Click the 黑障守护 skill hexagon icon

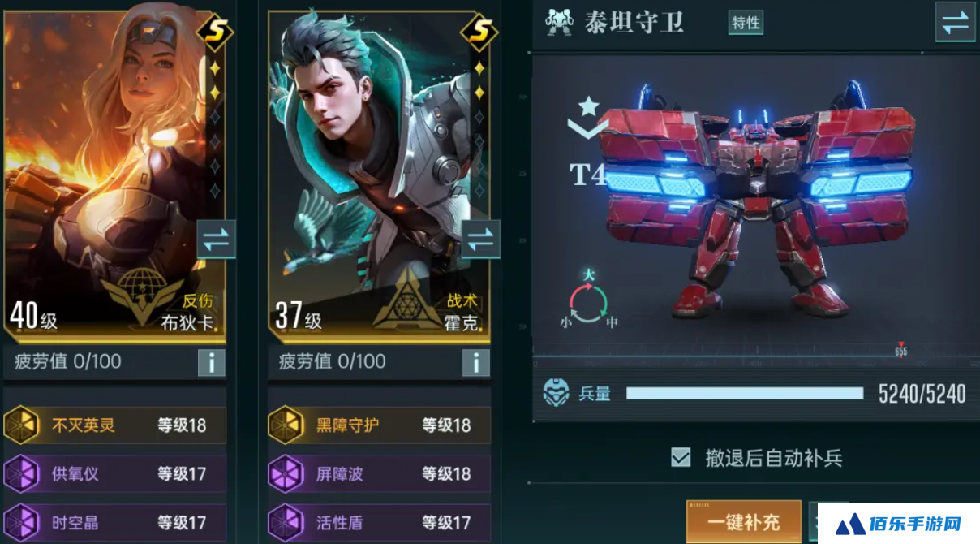[285, 425]
